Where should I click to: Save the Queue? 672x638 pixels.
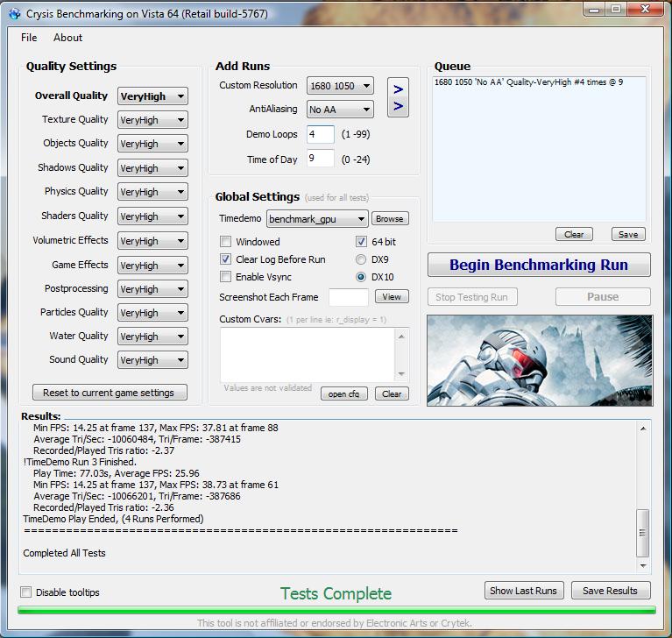pyautogui.click(x=628, y=235)
